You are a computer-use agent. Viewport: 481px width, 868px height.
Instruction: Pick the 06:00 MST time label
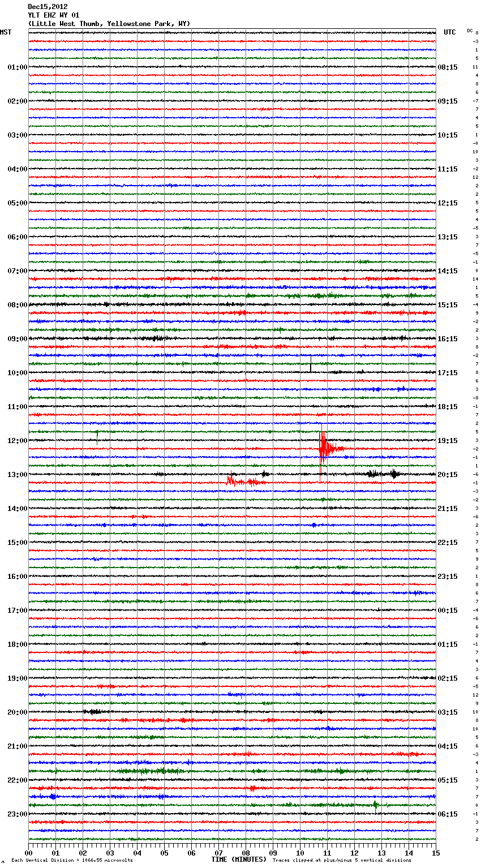click(18, 237)
